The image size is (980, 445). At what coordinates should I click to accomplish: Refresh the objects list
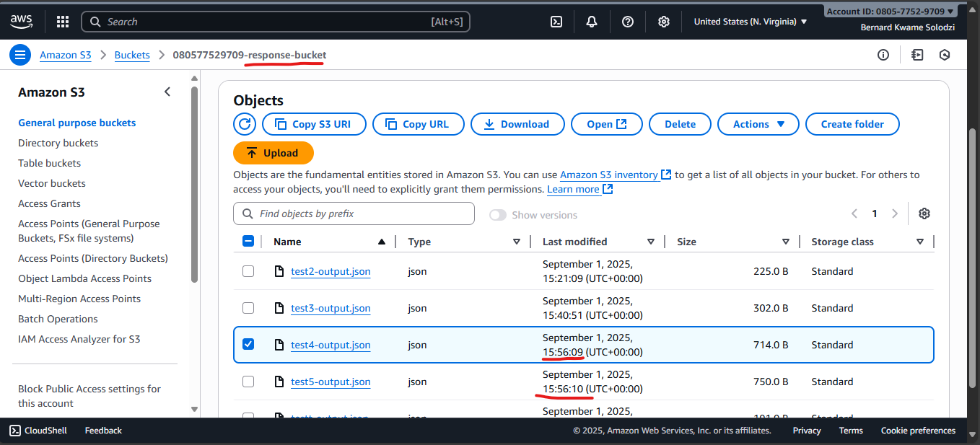coord(245,124)
